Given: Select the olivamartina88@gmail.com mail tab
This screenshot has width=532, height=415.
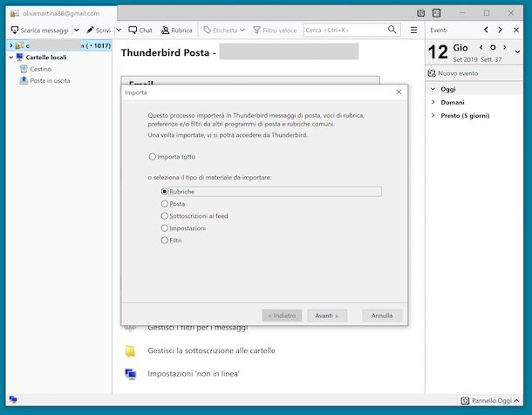Looking at the screenshot, I should 61,14.
